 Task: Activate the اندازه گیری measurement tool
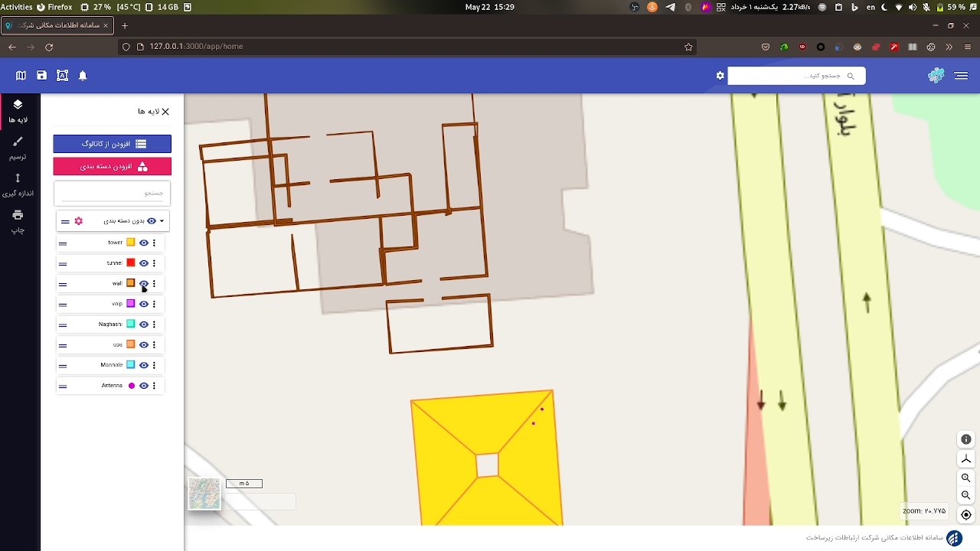pyautogui.click(x=17, y=184)
